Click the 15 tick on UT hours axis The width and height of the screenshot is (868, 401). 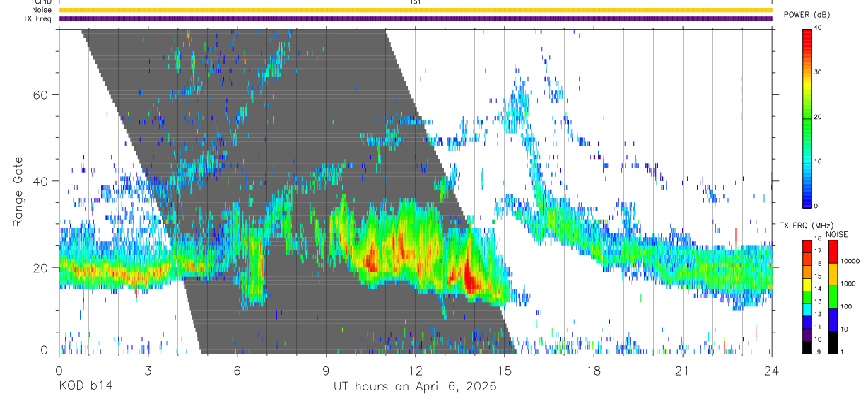coord(505,371)
